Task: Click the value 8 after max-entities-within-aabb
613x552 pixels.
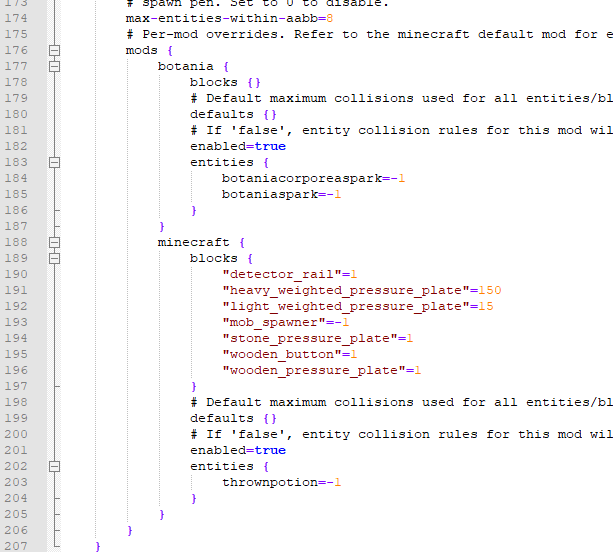Action: [x=330, y=18]
